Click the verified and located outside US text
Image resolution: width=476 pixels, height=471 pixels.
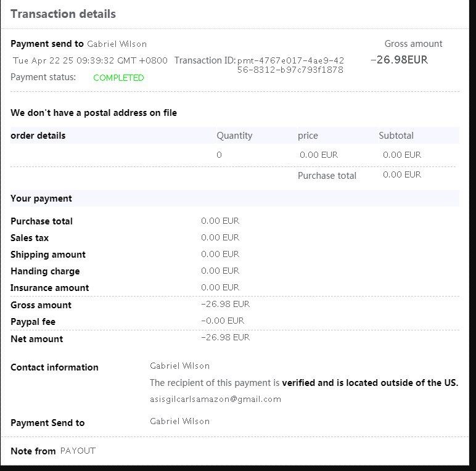pos(370,383)
